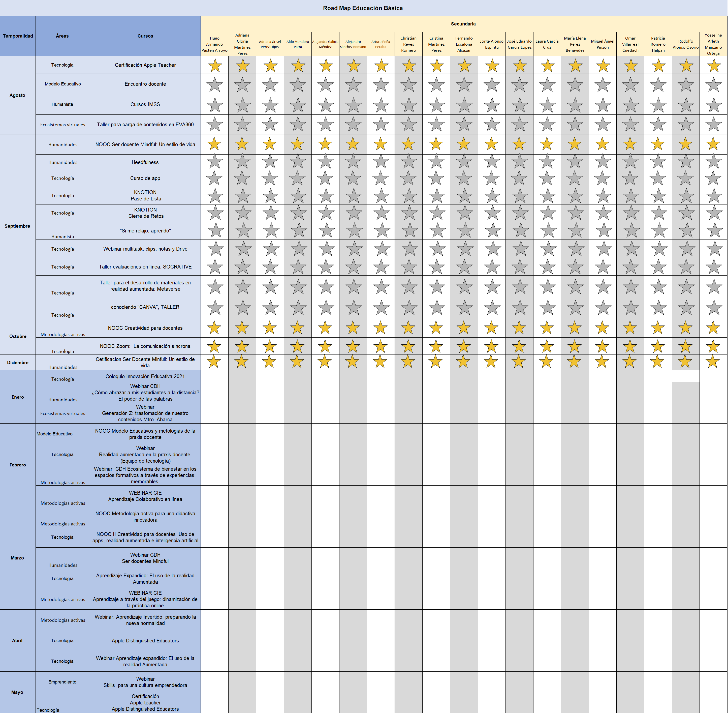The width and height of the screenshot is (728, 713).
Task: Click Omar Villarreal's gray star for EVA360 taller
Action: pos(631,124)
